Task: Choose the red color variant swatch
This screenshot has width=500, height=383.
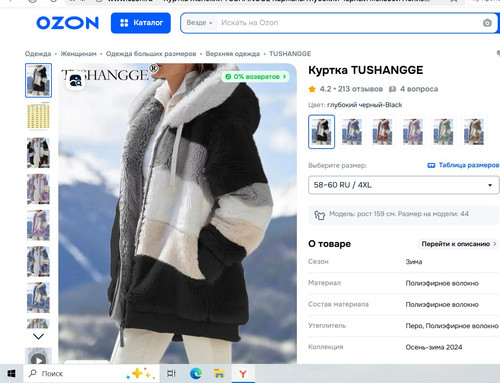Action: point(382,132)
